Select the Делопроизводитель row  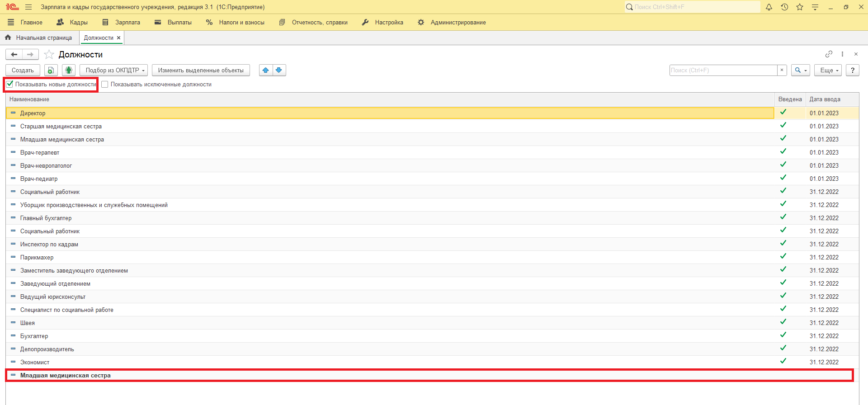pos(432,349)
